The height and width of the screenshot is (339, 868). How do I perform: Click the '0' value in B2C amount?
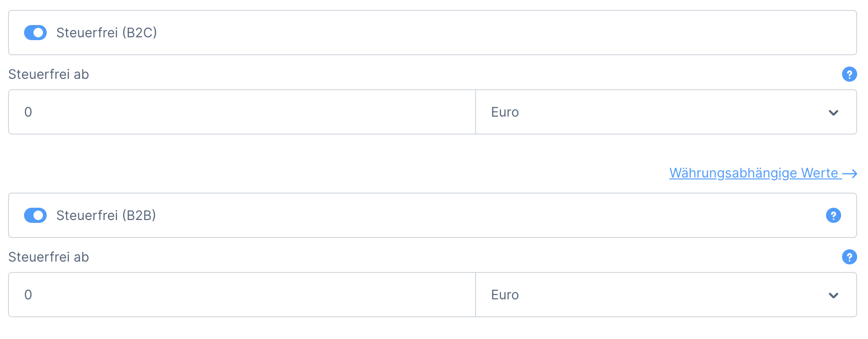tap(28, 112)
